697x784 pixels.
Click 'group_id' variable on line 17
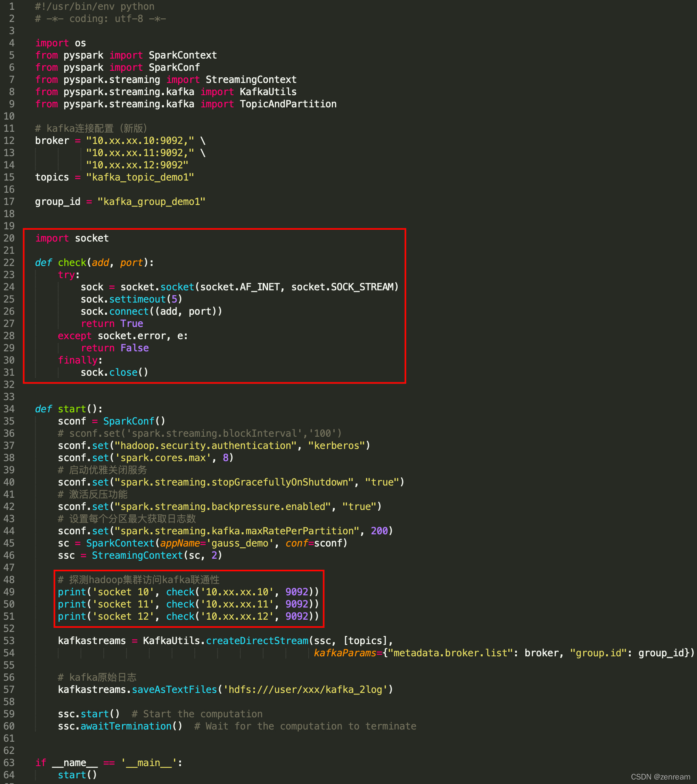58,202
